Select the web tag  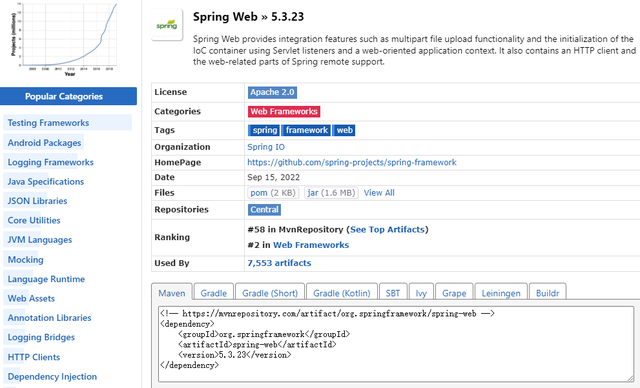[x=344, y=130]
